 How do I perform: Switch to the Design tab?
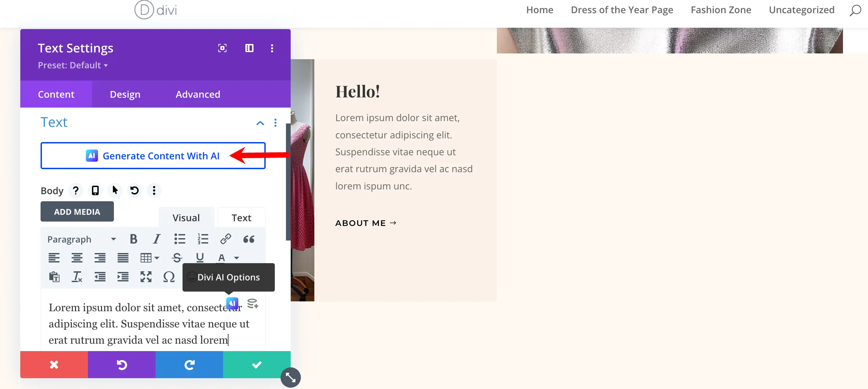pyautogui.click(x=124, y=94)
